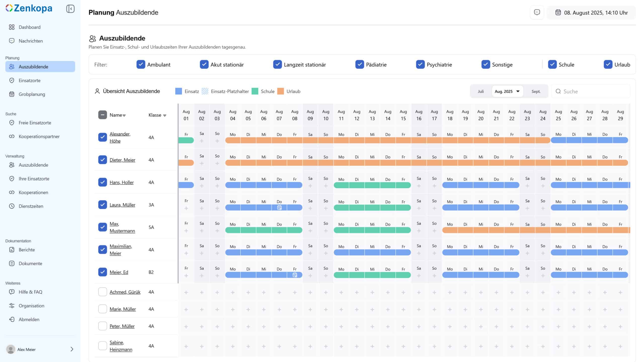This screenshot has width=644, height=362.
Task: Collapse the sidebar with the toggle icon
Action: (70, 9)
